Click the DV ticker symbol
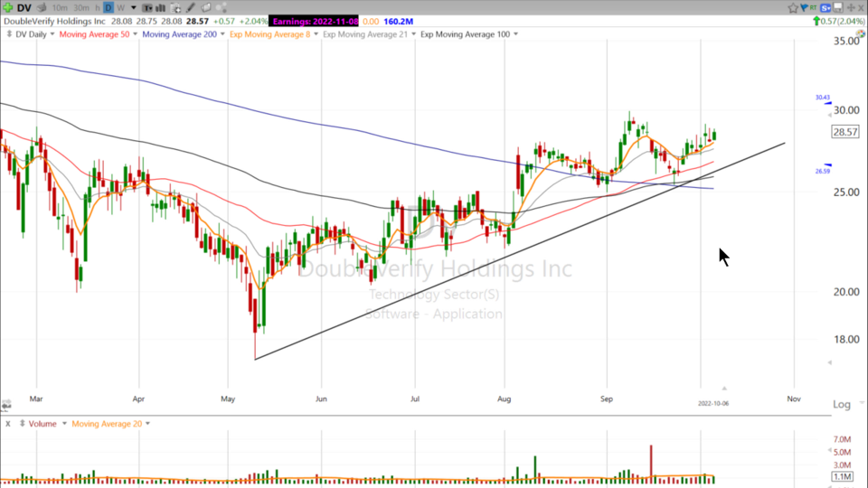The width and height of the screenshot is (868, 488). pyautogui.click(x=24, y=8)
